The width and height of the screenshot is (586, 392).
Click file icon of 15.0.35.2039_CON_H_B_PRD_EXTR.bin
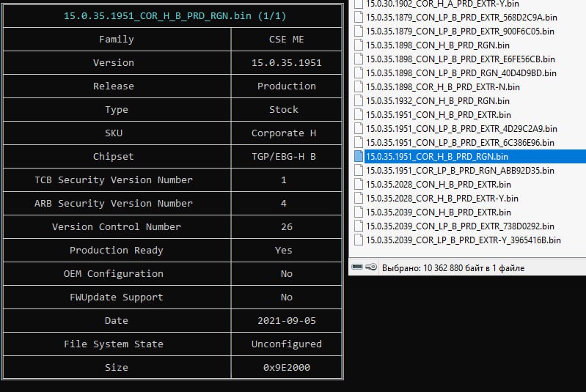click(x=359, y=212)
